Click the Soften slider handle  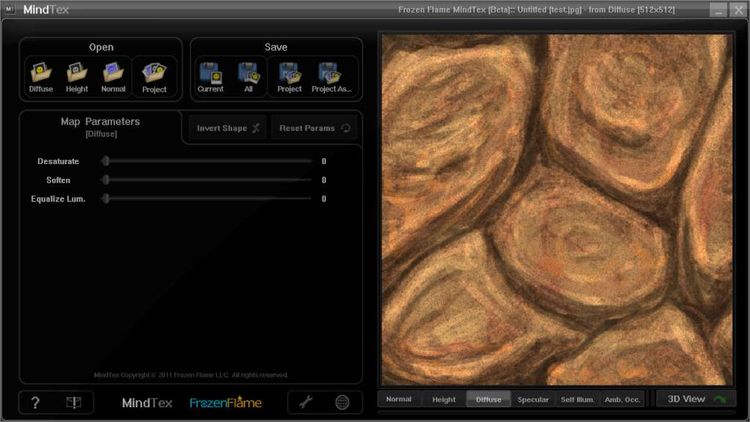(x=106, y=180)
